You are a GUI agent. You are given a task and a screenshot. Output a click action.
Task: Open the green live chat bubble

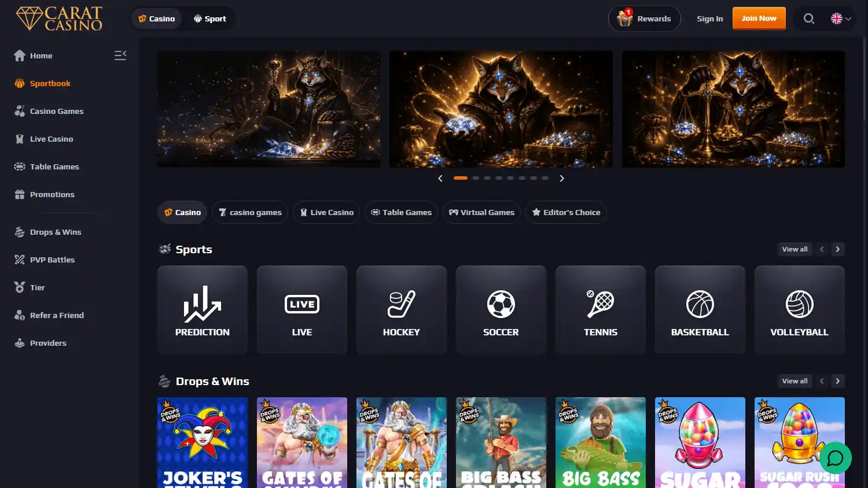pos(836,458)
